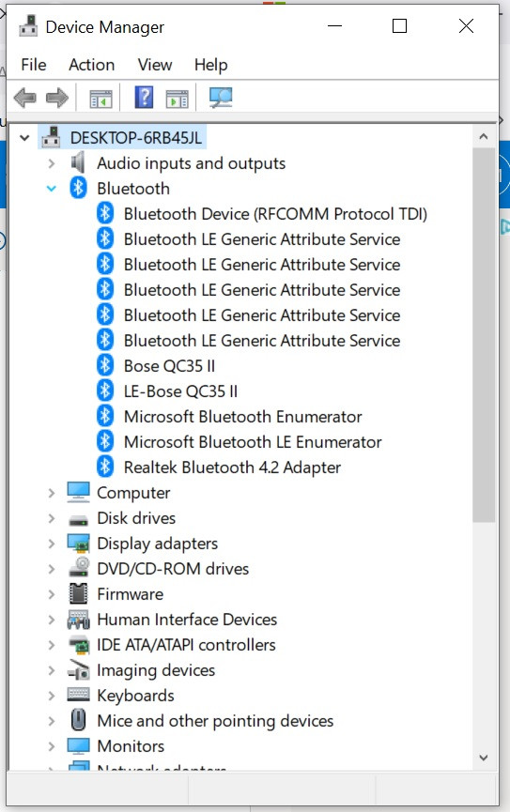This screenshot has width=510, height=812.
Task: Expand the Monitors category
Action: [x=52, y=746]
